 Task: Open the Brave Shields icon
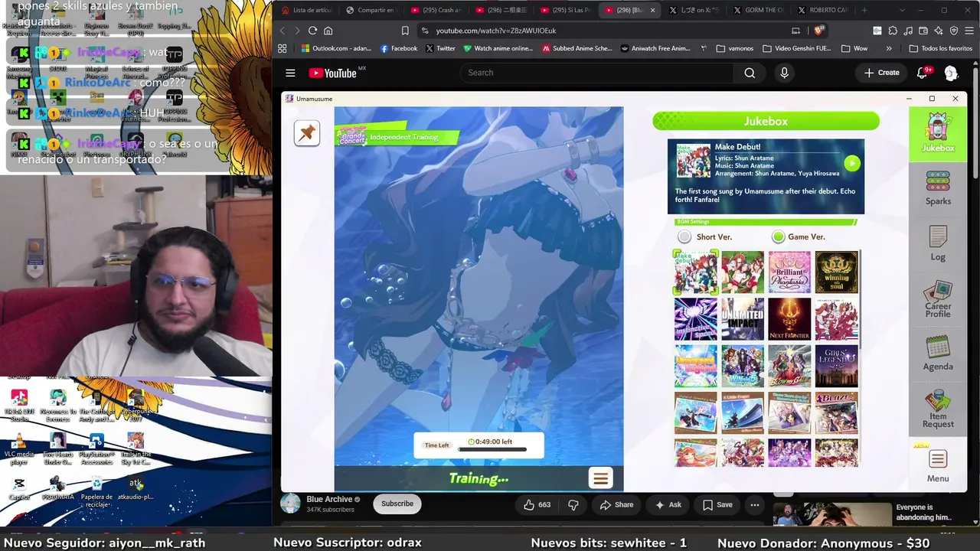click(x=818, y=31)
